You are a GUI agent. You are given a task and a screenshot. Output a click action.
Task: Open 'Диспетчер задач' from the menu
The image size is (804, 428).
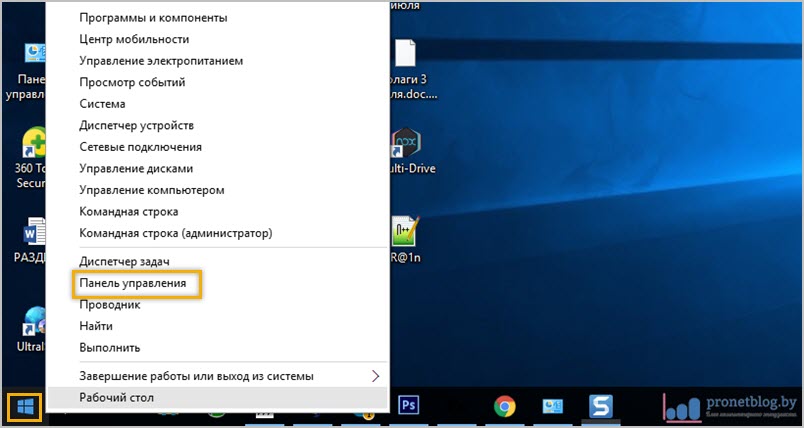pos(125,263)
